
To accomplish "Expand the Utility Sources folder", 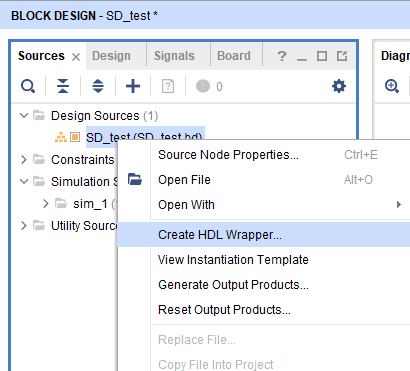I will [24, 226].
